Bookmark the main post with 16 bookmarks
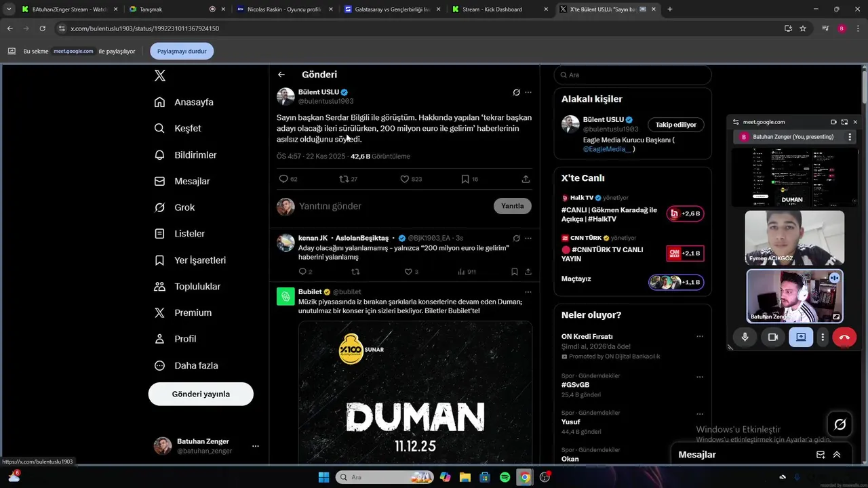868x488 pixels. click(470, 179)
